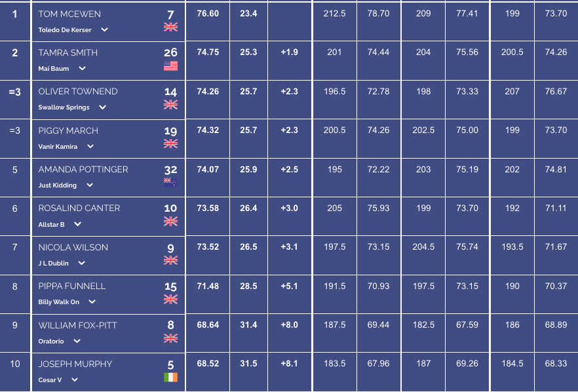This screenshot has width=578, height=392.
Task: Click Tom McEwen's total score 76.60
Action: [x=208, y=14]
